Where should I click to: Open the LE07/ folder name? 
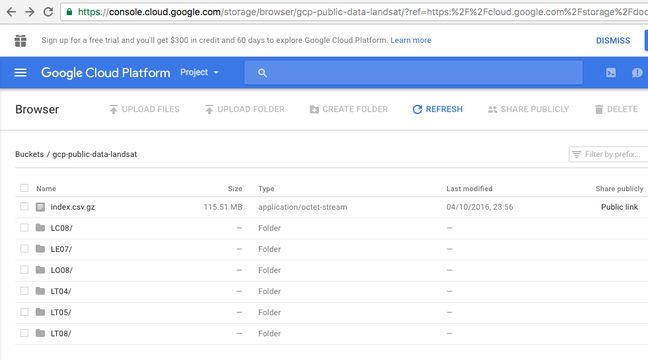click(61, 249)
